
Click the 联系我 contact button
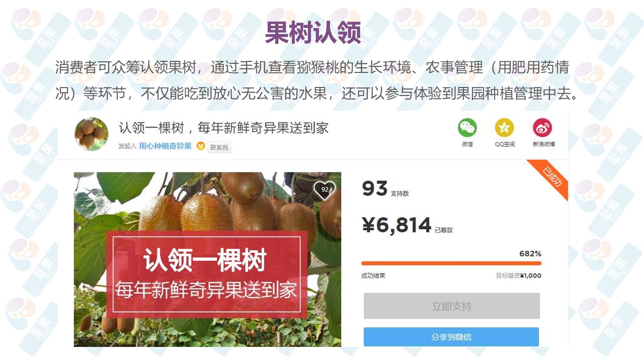coord(219,147)
